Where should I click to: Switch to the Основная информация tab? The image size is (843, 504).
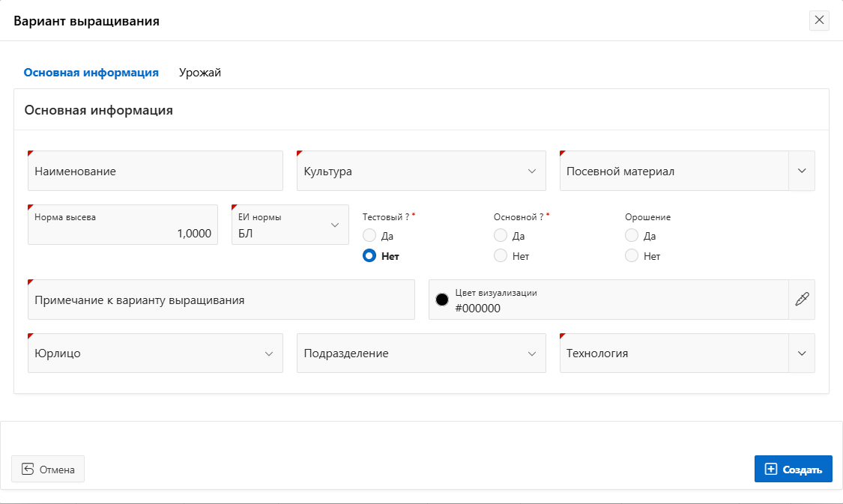point(91,73)
